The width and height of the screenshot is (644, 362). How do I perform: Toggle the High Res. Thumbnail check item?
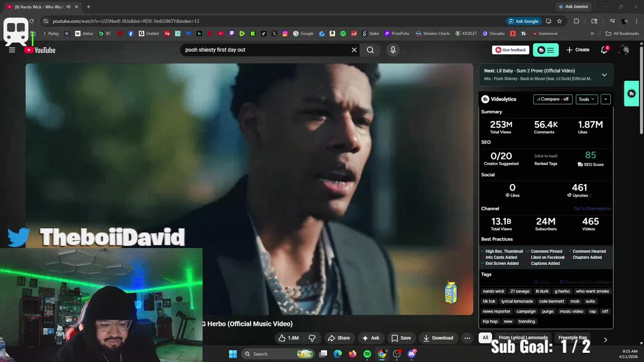pos(502,251)
